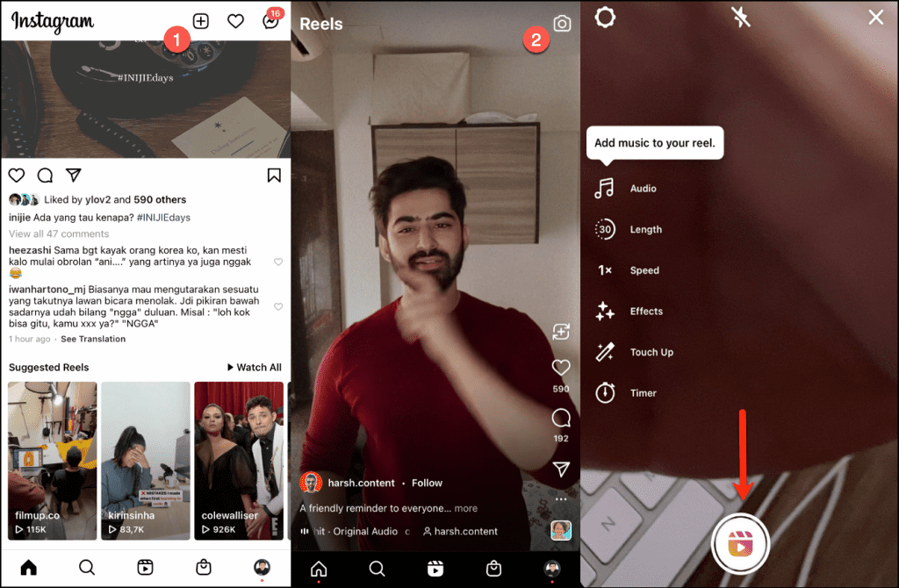
Task: Tap liker avatars beside Liked by
Action: click(x=24, y=199)
